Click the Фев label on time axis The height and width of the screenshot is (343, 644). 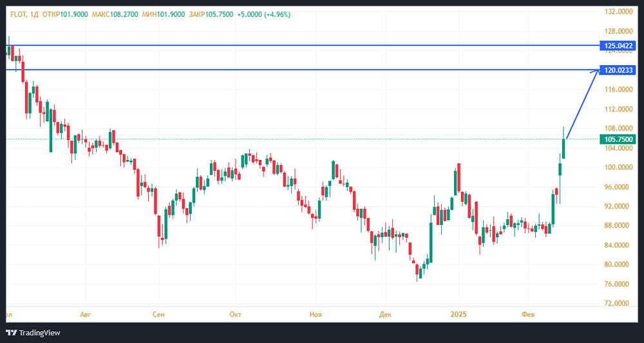528,314
